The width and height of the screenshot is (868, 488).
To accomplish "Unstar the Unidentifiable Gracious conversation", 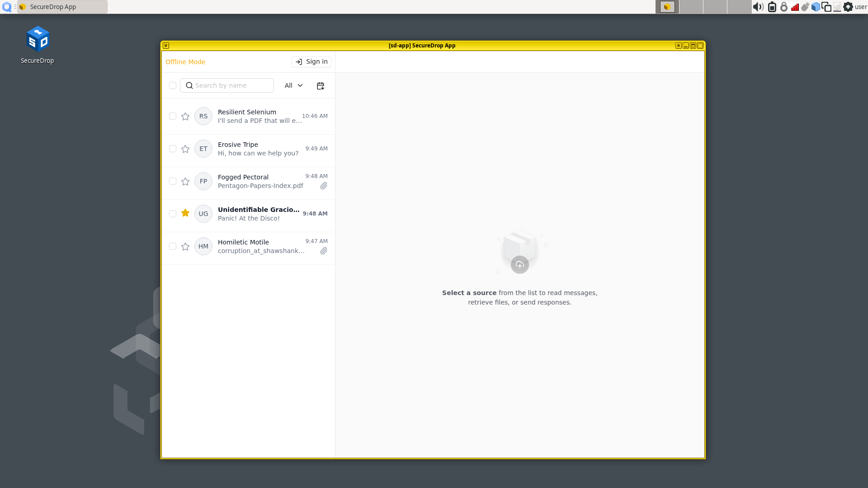I will 185,213.
